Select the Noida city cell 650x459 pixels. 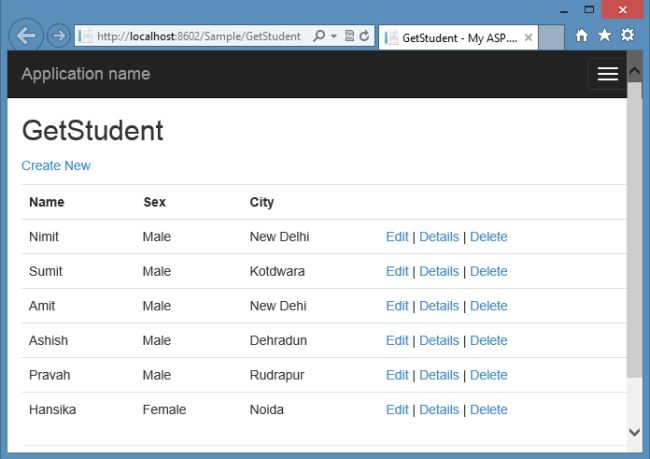click(x=267, y=410)
